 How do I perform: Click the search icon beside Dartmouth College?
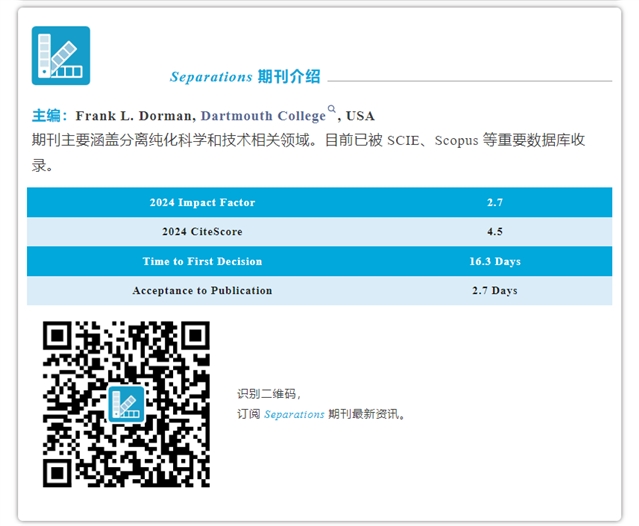point(333,110)
